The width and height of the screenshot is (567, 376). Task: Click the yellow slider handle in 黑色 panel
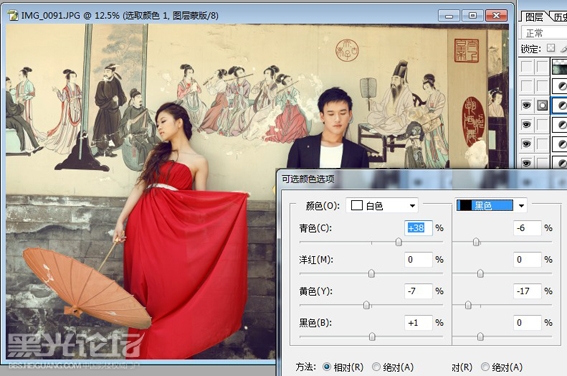pos(468,305)
